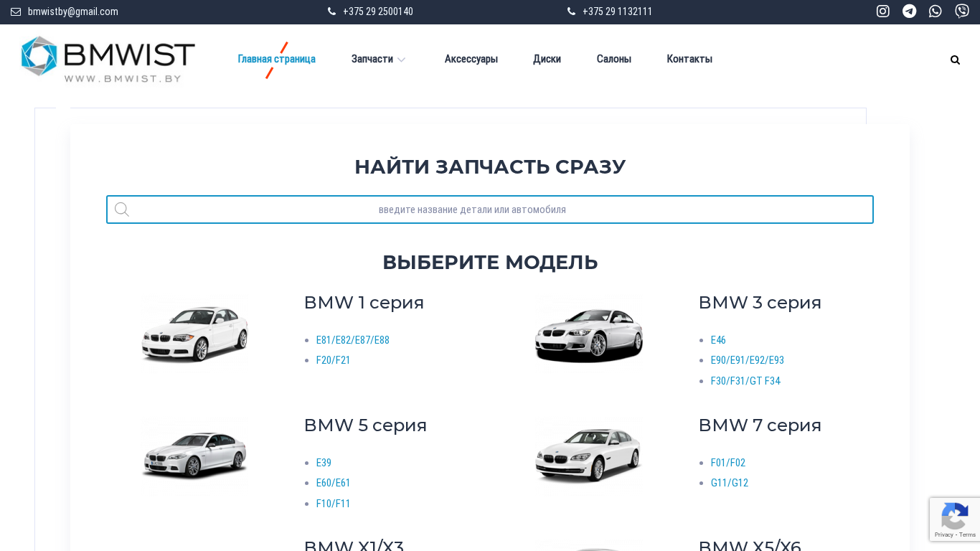Open the Диски menu item

(547, 59)
